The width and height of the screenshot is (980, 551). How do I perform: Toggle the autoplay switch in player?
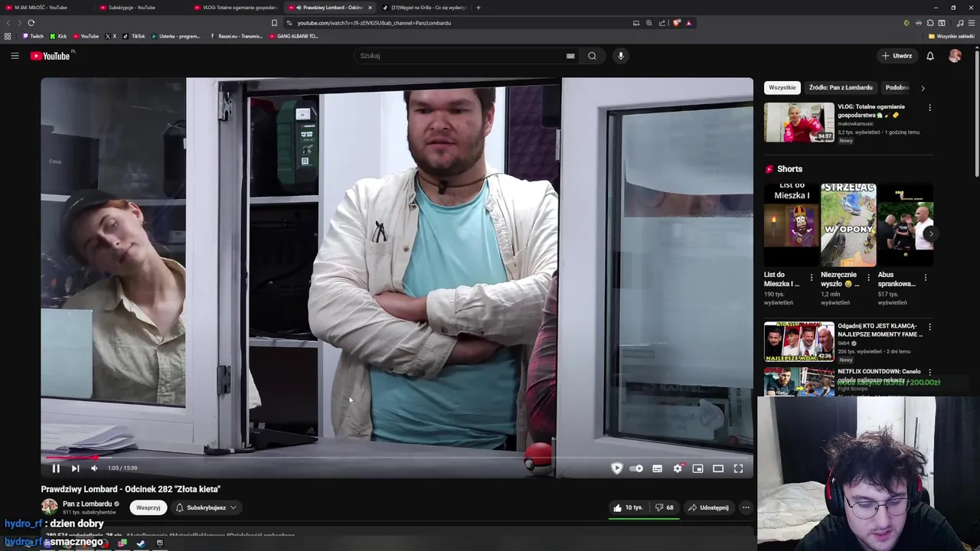[x=636, y=468]
